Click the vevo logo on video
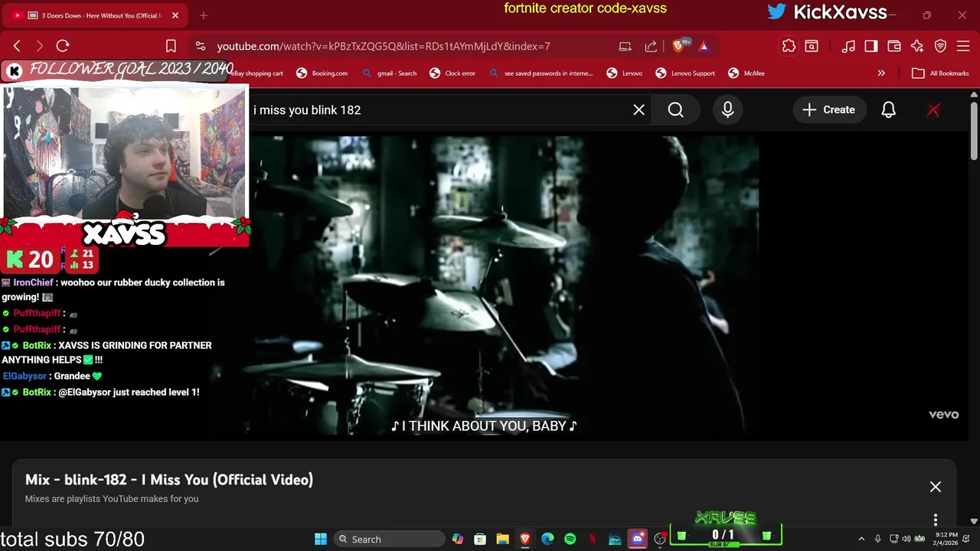This screenshot has height=551, width=980. point(943,415)
